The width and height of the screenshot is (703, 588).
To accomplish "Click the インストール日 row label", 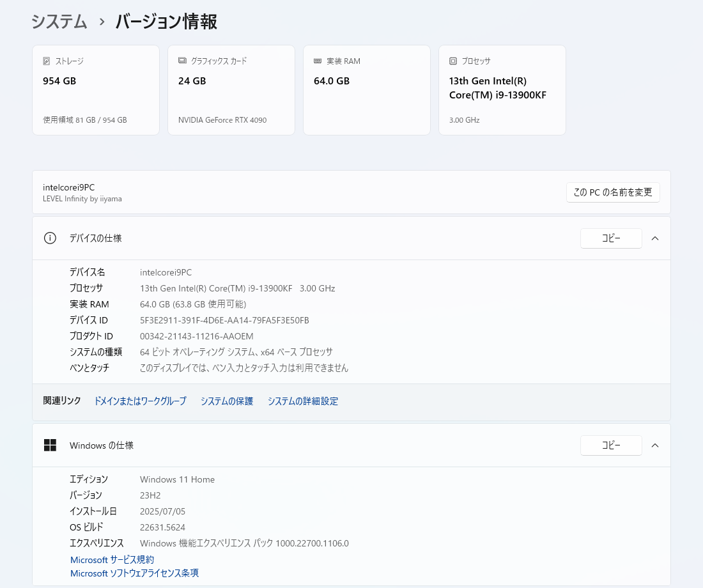I will point(93,511).
